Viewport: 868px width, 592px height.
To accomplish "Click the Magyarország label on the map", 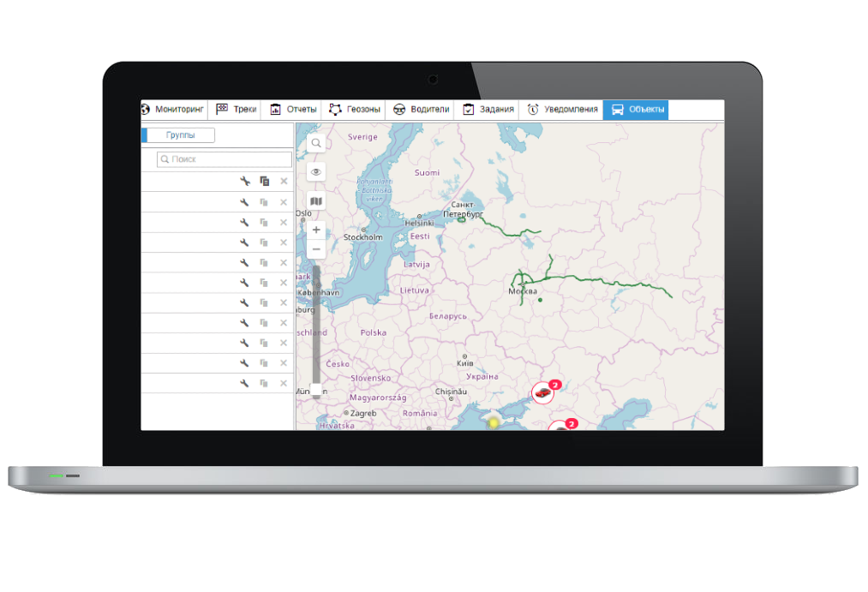I will pyautogui.click(x=378, y=398).
